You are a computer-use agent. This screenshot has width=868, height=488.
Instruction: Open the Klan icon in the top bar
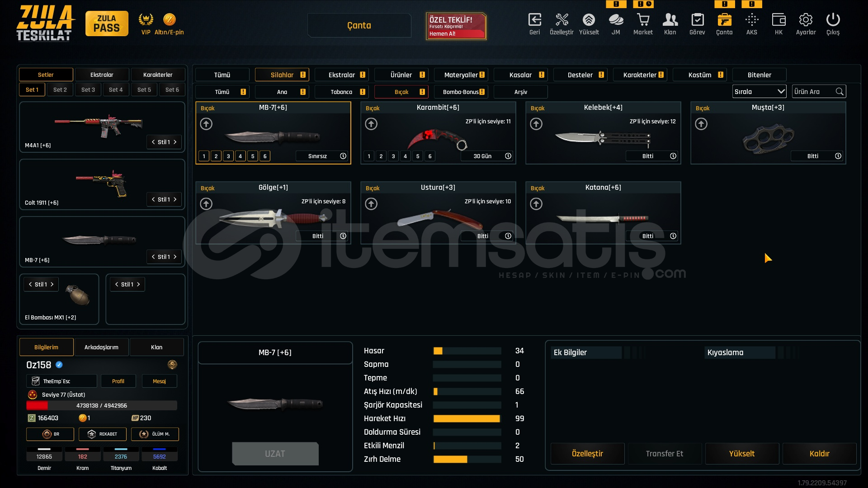tap(670, 20)
